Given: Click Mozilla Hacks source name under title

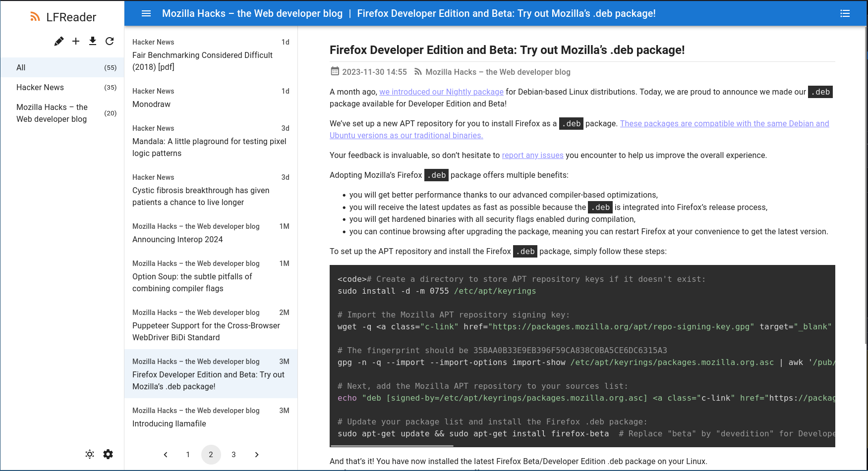Looking at the screenshot, I should tap(498, 72).
